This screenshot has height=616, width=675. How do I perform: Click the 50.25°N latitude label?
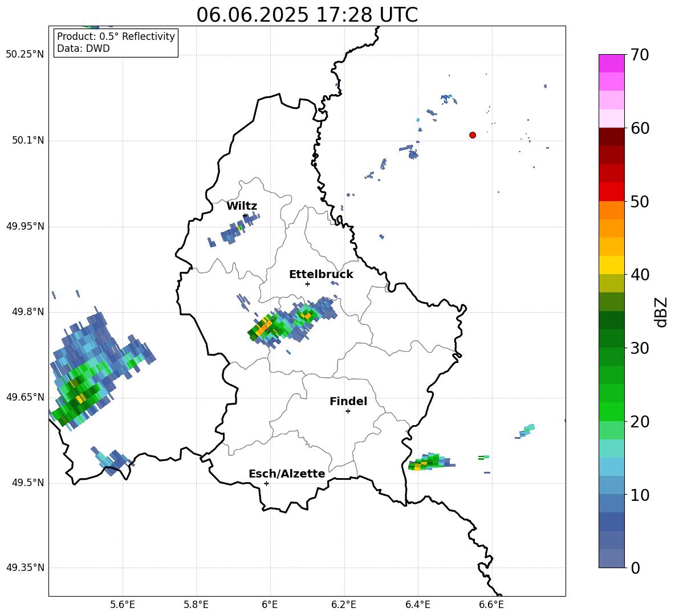tap(25, 55)
